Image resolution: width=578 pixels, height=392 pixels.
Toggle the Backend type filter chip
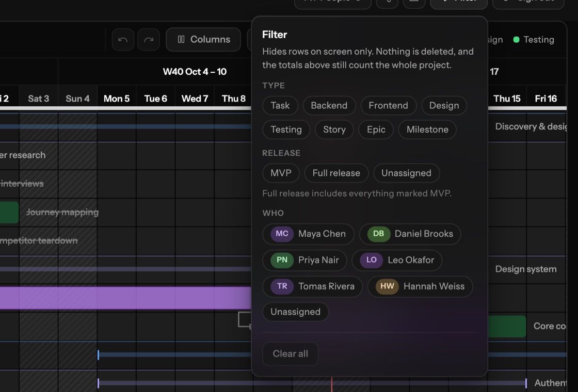click(x=329, y=105)
